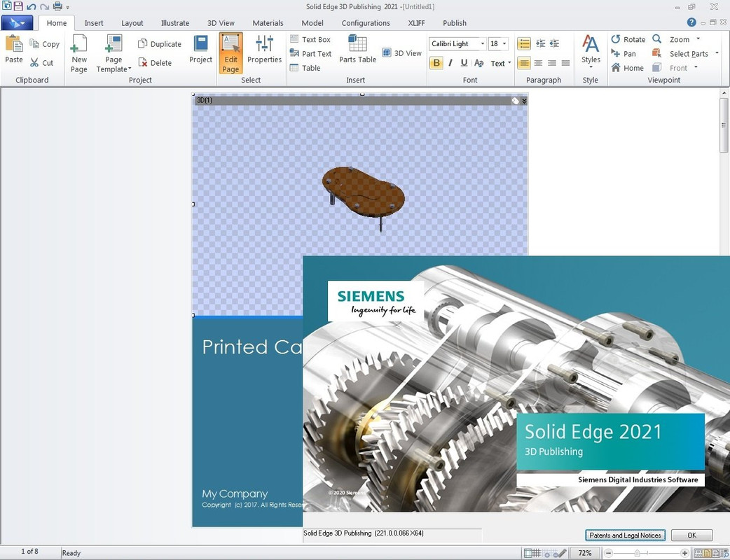Click the Clear Formatting icon in Font group

pos(478,63)
